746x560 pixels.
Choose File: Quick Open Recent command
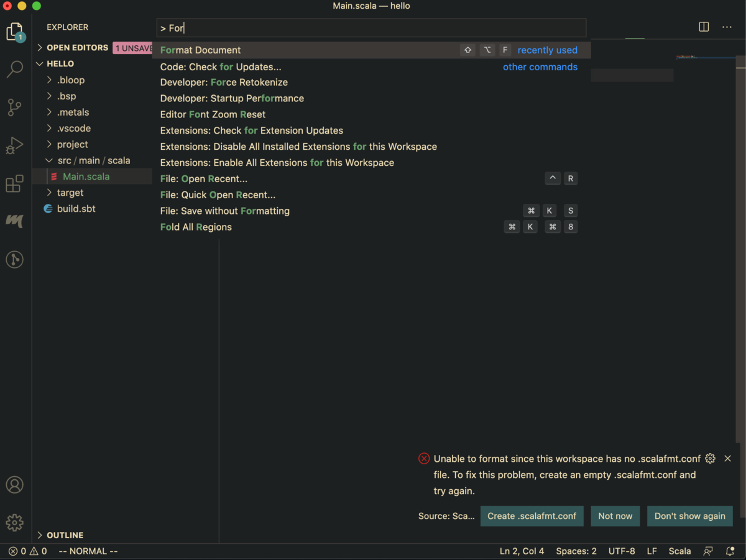click(x=372, y=195)
